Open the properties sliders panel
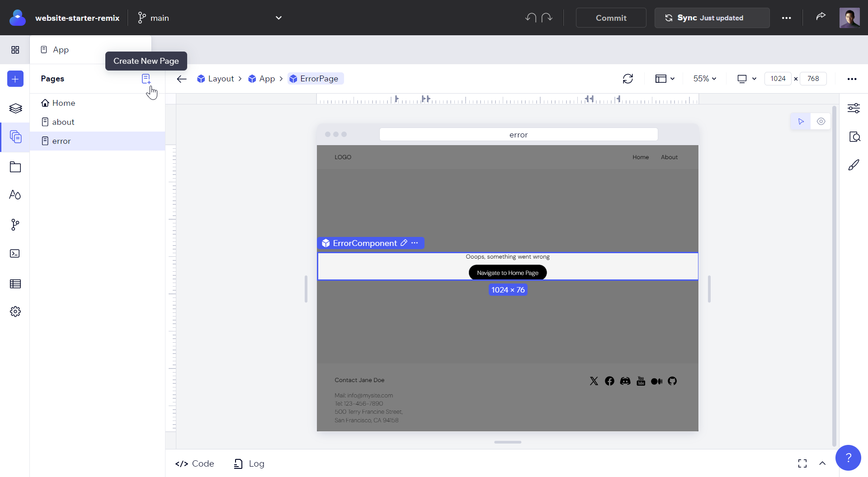Viewport: 868px width, 477px height. click(x=854, y=108)
